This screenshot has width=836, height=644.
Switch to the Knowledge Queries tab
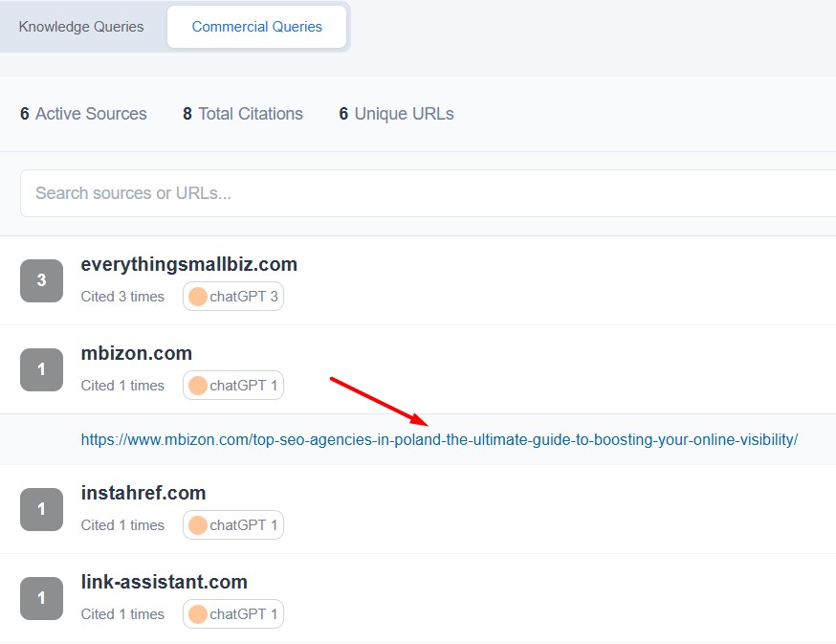(x=81, y=27)
